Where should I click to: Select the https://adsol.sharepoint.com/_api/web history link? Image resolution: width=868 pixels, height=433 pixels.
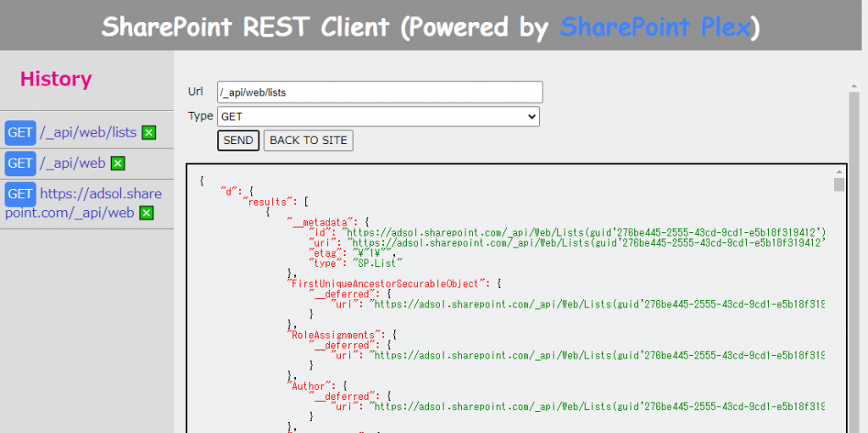tap(85, 203)
